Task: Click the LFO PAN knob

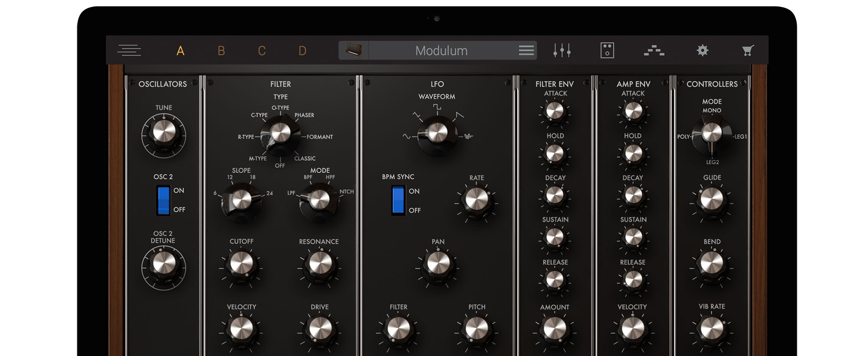Action: (x=438, y=264)
